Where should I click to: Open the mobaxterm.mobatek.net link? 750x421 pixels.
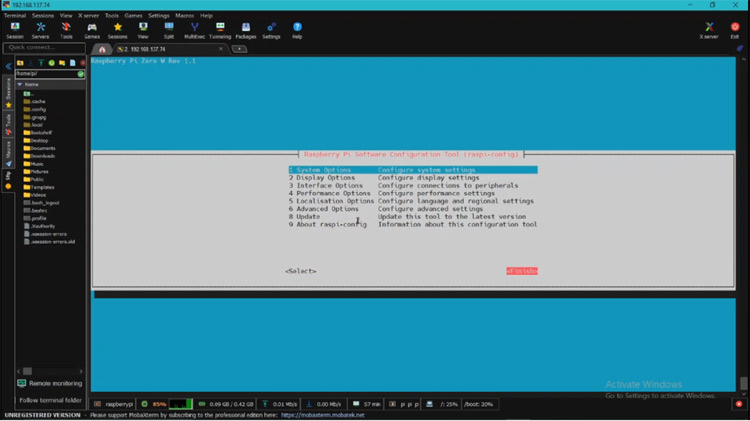(323, 415)
